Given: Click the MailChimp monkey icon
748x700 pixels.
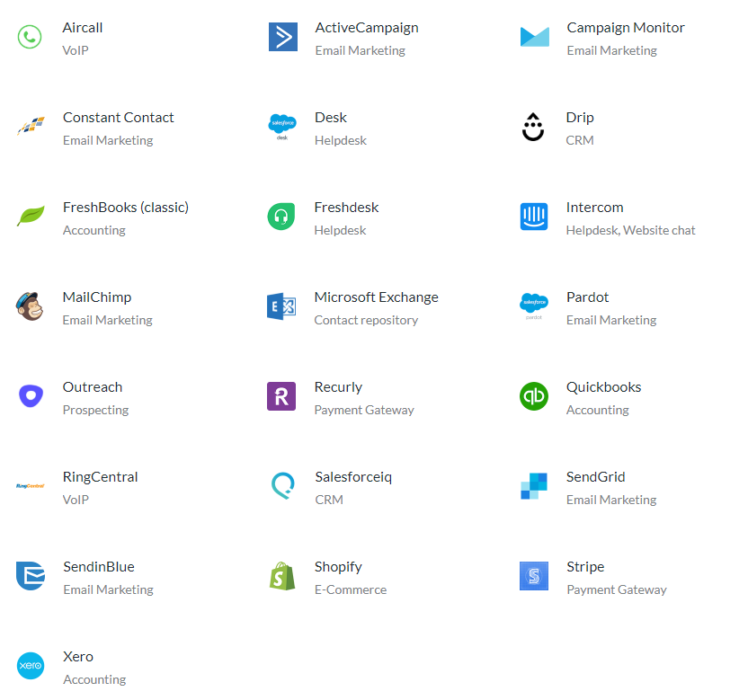Looking at the screenshot, I should point(30,306).
